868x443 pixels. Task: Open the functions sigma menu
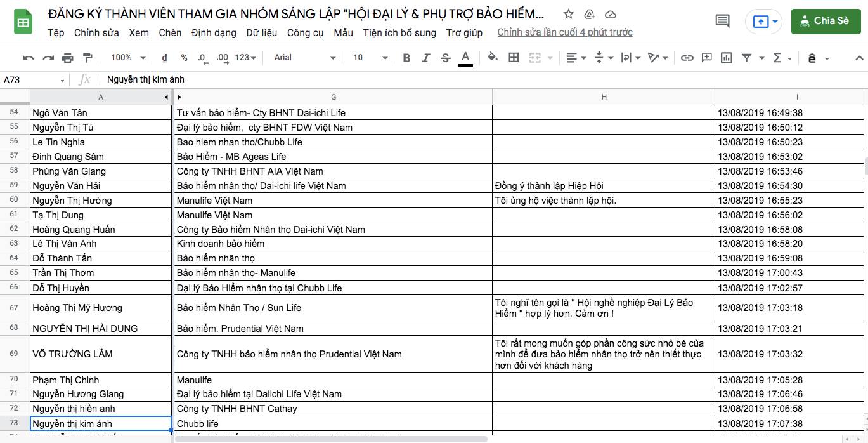point(782,58)
